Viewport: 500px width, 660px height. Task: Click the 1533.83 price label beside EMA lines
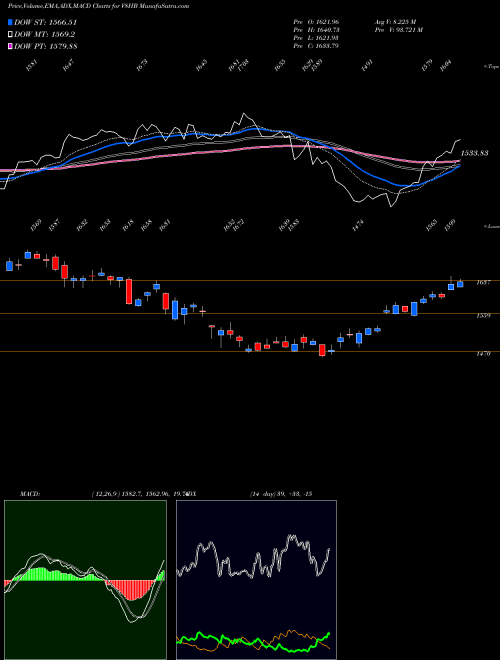point(475,153)
